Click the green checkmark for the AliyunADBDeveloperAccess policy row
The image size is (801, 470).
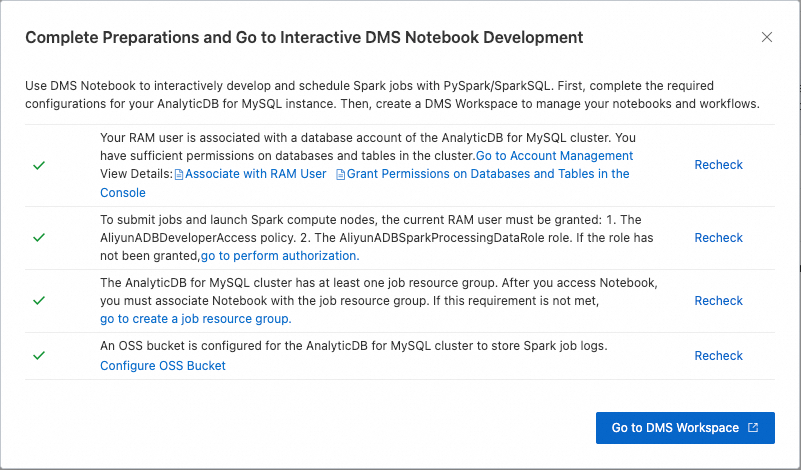39,238
